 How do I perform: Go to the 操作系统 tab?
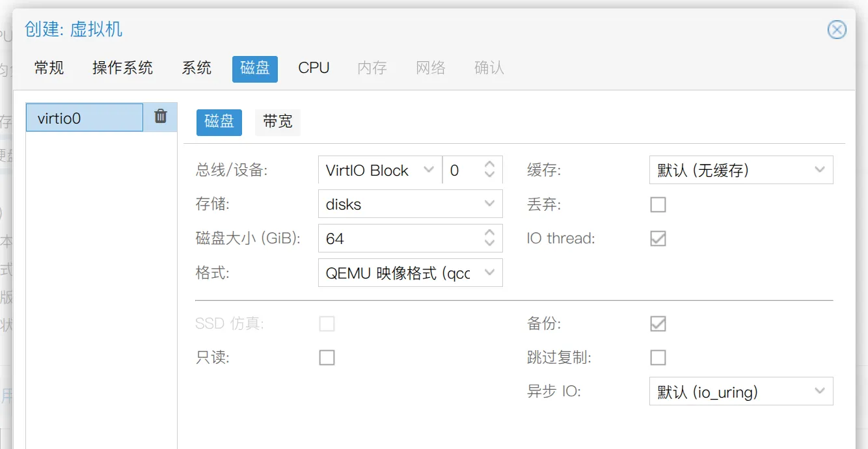122,68
